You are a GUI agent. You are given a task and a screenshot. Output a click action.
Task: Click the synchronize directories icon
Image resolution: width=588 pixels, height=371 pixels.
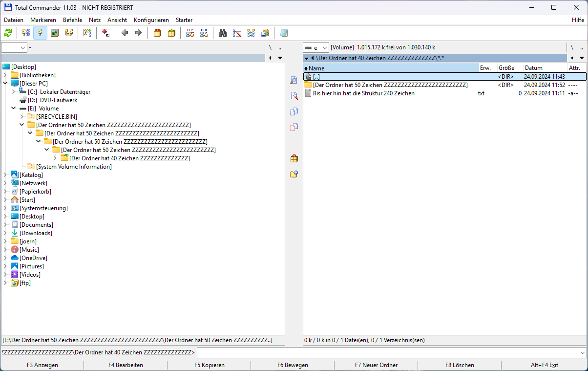pos(251,33)
